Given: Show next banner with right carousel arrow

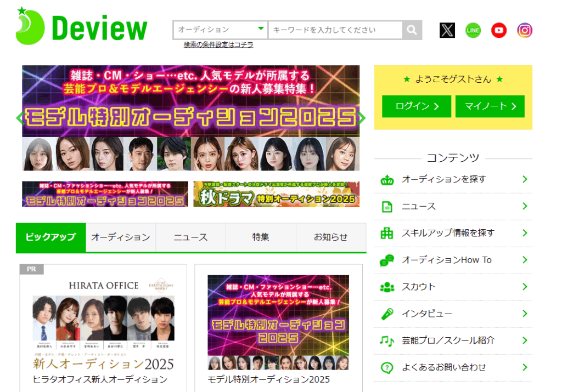Looking at the screenshot, I should 361,117.
